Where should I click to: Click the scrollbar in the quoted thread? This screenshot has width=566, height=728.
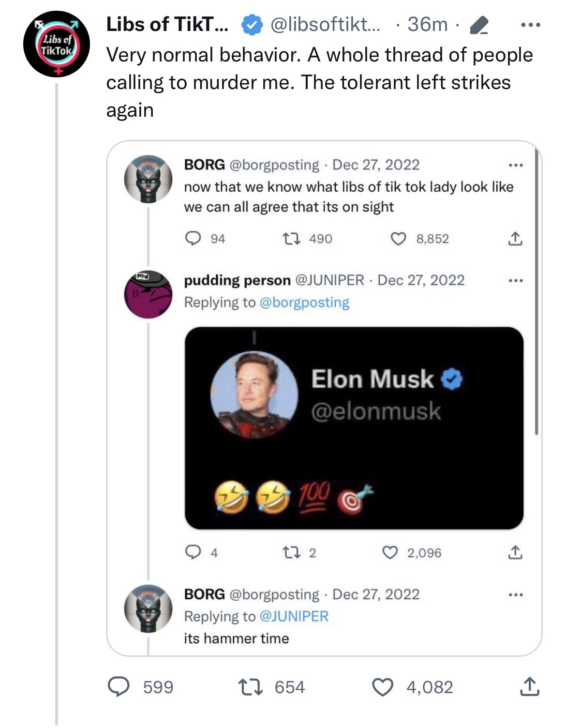[536, 290]
